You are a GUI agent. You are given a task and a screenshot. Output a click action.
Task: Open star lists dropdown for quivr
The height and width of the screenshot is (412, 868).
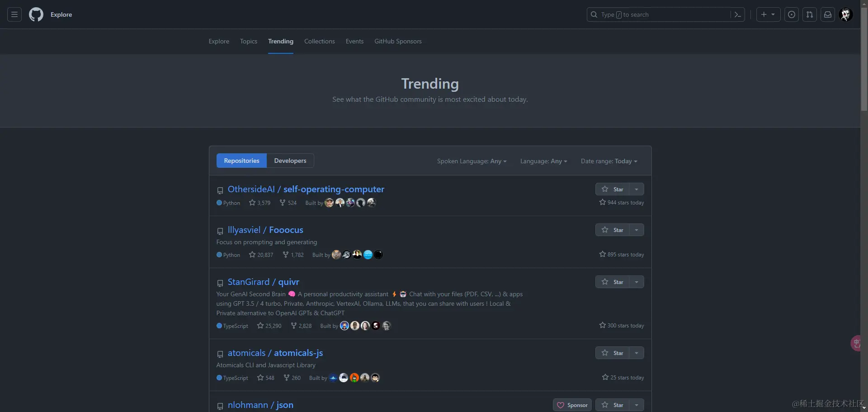tap(637, 282)
